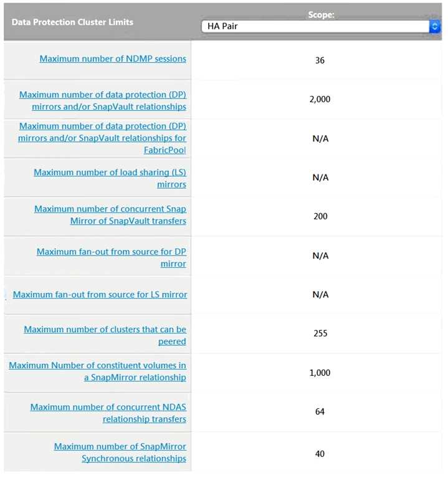448x478 pixels.
Task: Select the concurrent transfers value 200
Action: pos(320,216)
